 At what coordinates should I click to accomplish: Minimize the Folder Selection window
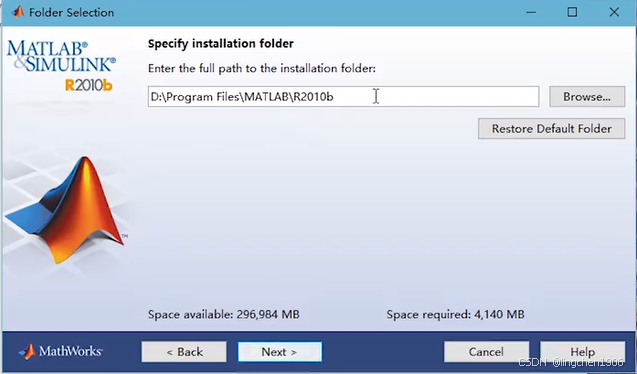click(531, 12)
